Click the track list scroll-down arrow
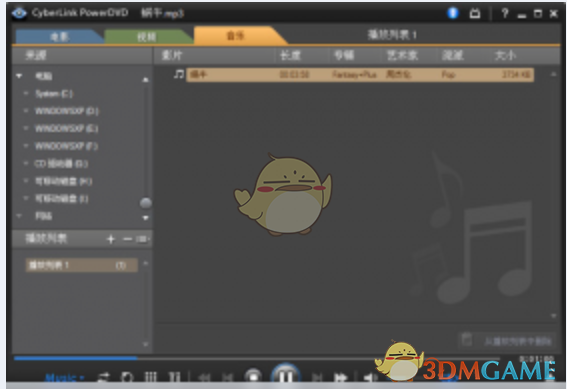The width and height of the screenshot is (567, 389). pyautogui.click(x=554, y=316)
